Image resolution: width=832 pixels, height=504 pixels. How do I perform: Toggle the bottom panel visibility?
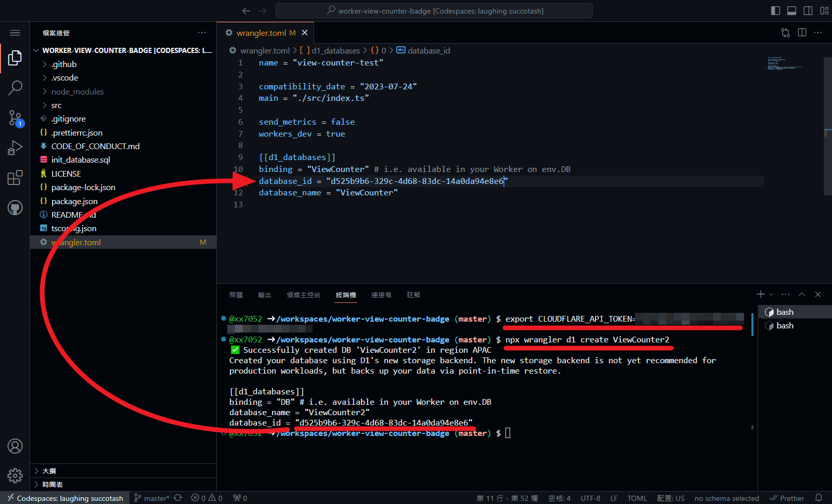[791, 11]
